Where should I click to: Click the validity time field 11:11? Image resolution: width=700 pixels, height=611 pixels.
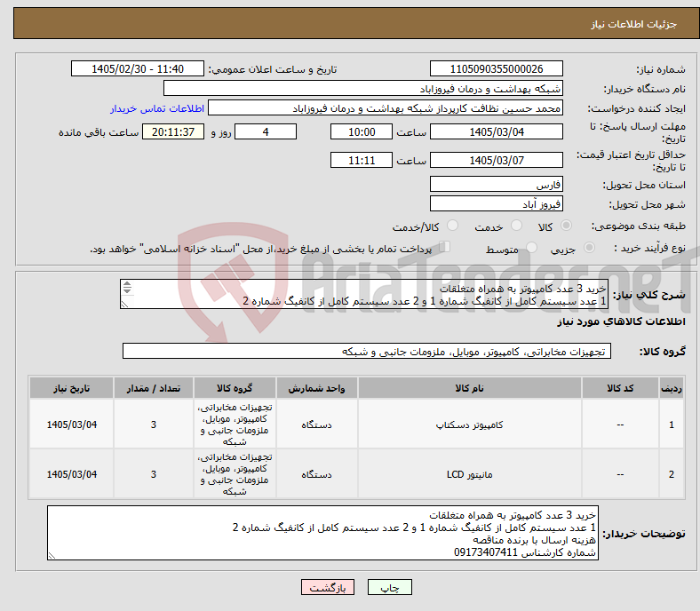362,160
